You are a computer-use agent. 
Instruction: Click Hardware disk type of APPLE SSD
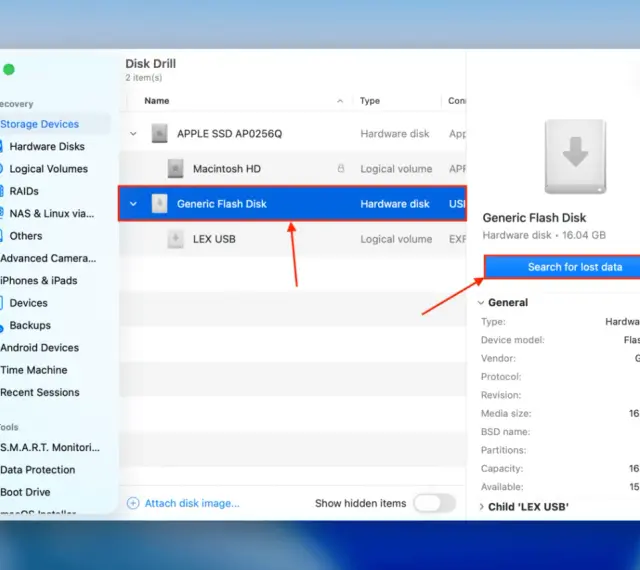click(395, 134)
